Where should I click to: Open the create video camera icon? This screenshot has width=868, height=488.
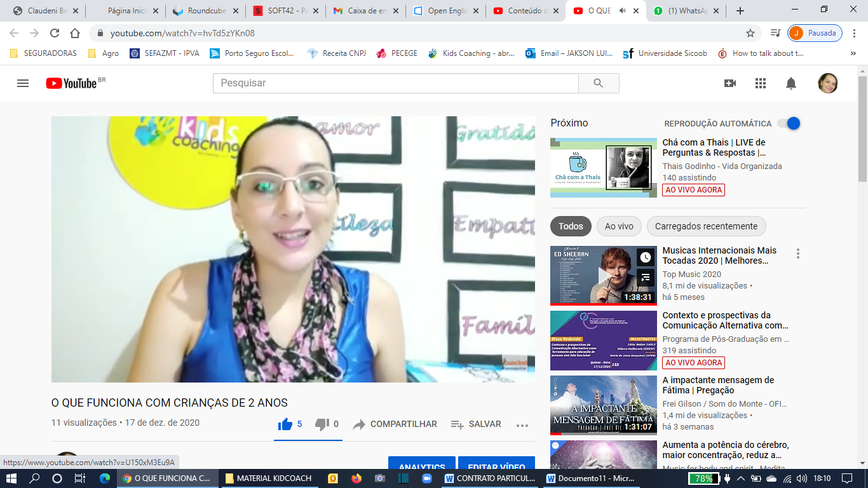(729, 83)
